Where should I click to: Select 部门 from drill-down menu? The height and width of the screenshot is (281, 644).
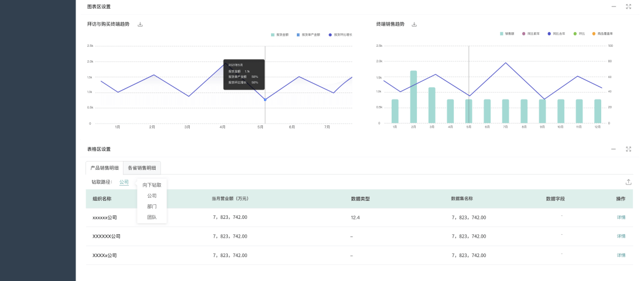152,206
